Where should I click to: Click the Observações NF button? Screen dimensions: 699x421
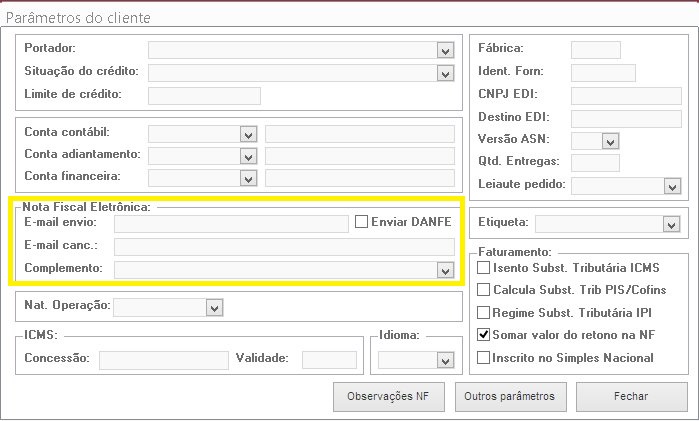389,396
